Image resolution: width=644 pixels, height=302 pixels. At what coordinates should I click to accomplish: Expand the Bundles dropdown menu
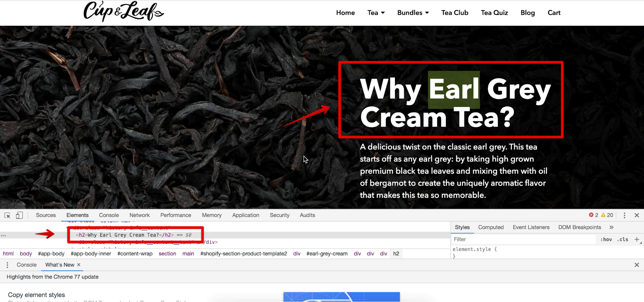coord(413,13)
